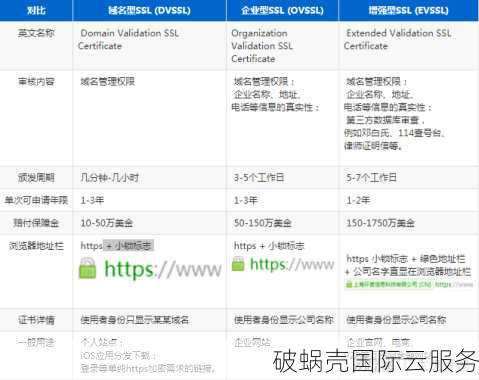Click the "对比" header cell
The width and height of the screenshot is (479, 380).
click(36, 10)
